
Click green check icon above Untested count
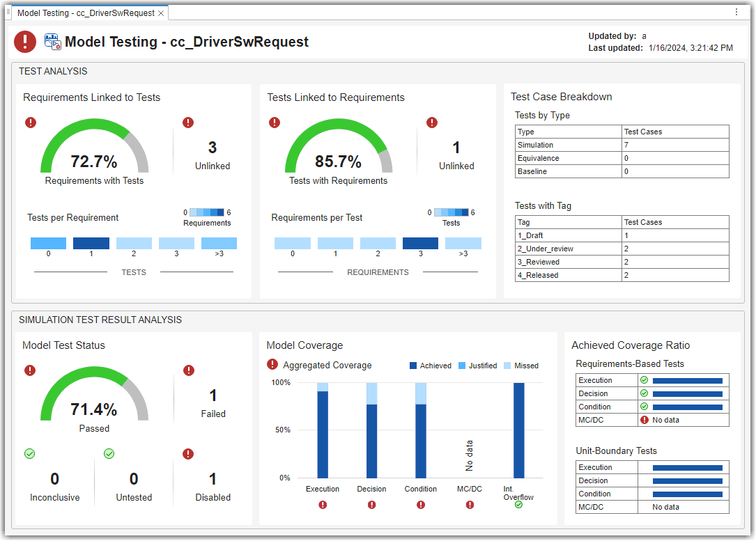[109, 454]
